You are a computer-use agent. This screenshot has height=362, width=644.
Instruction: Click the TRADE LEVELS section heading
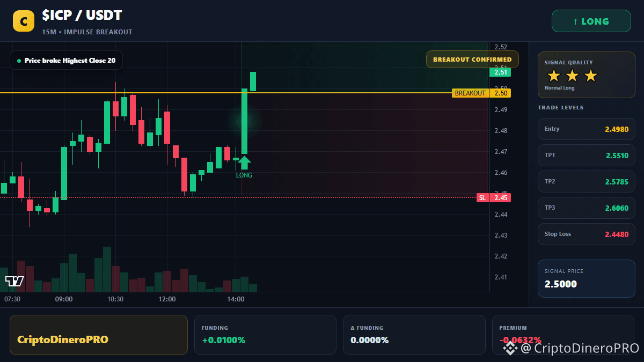click(560, 108)
